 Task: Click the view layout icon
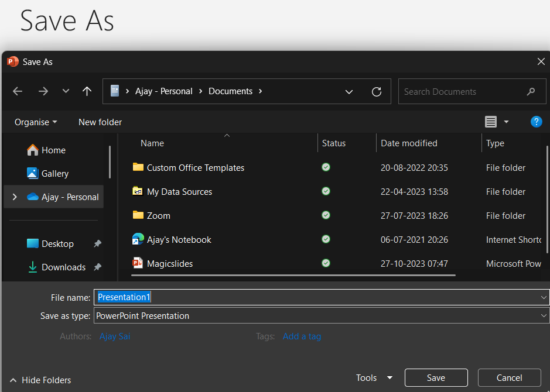tap(491, 122)
